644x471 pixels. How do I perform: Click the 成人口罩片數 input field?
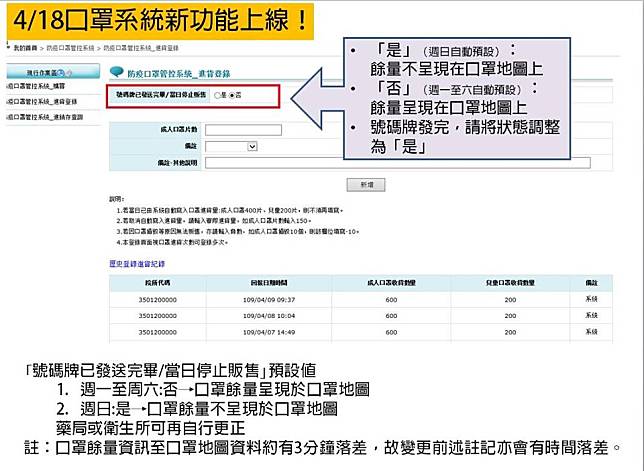pyautogui.click(x=243, y=130)
